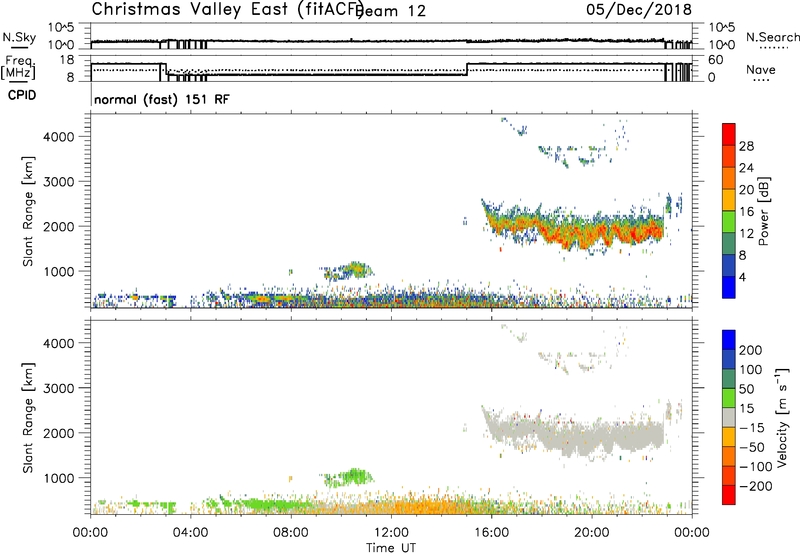Click the '4000' tick of the power panel
The width and height of the screenshot is (800, 554).
(x=58, y=137)
